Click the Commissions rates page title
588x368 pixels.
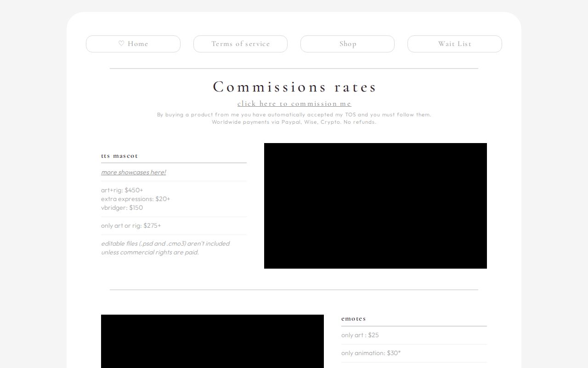tap(294, 86)
